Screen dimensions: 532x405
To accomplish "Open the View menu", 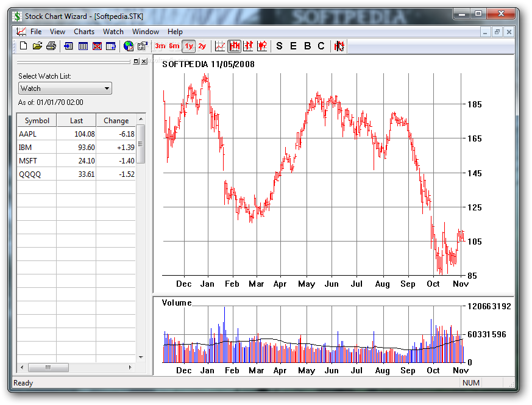I will coord(57,32).
